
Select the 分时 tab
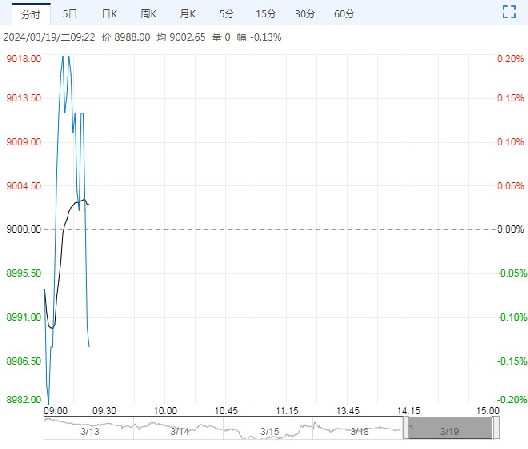point(31,14)
